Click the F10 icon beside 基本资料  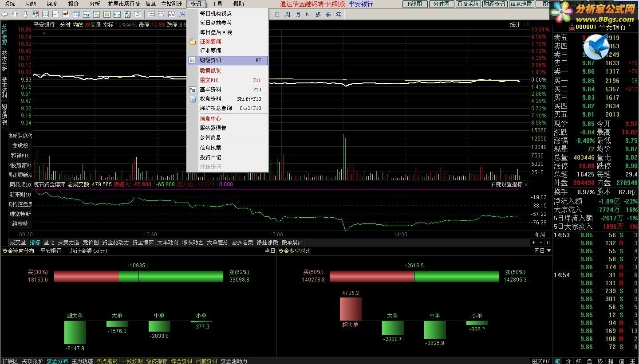point(193,90)
